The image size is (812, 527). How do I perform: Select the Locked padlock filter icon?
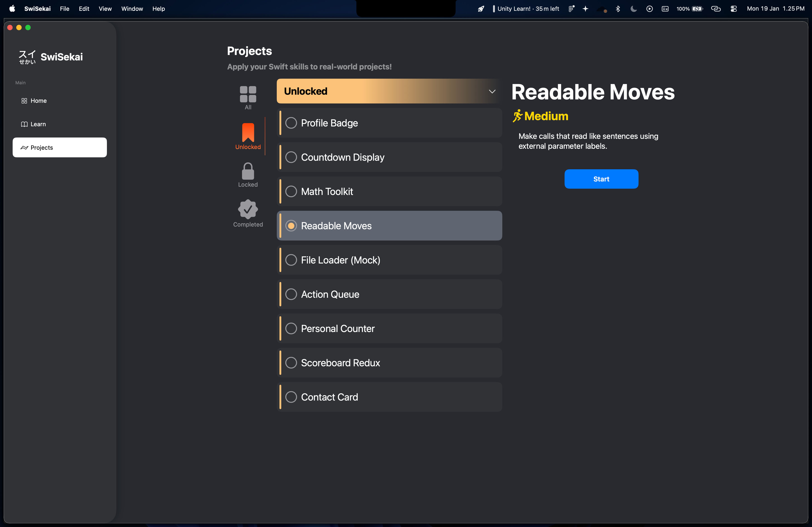248,171
